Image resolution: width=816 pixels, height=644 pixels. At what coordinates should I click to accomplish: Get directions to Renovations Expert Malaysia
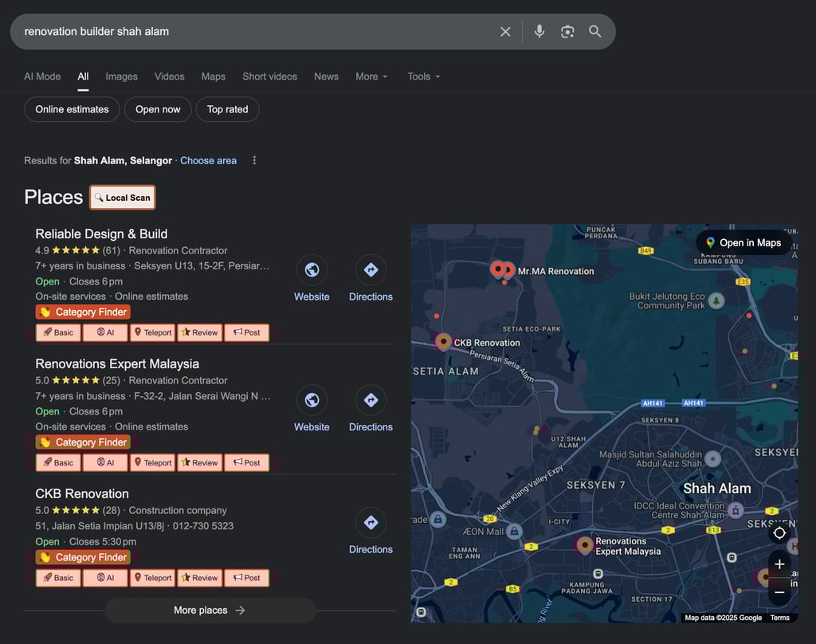371,400
